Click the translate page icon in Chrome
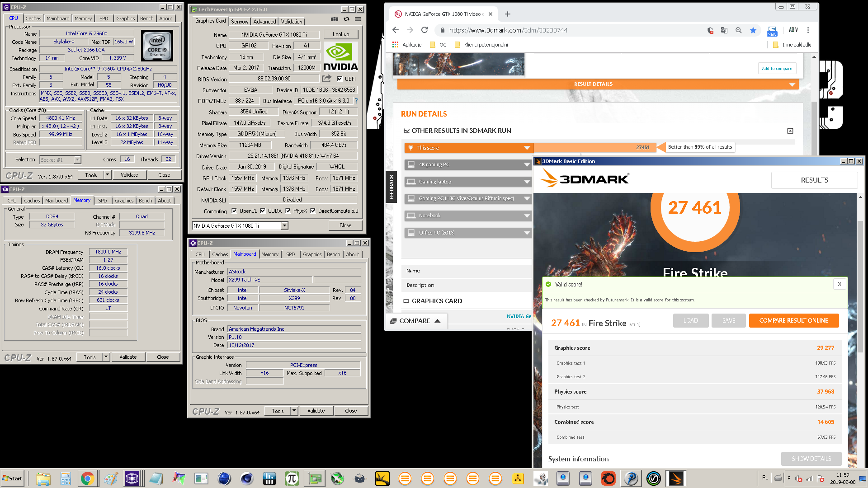Image resolution: width=868 pixels, height=488 pixels. pos(724,30)
